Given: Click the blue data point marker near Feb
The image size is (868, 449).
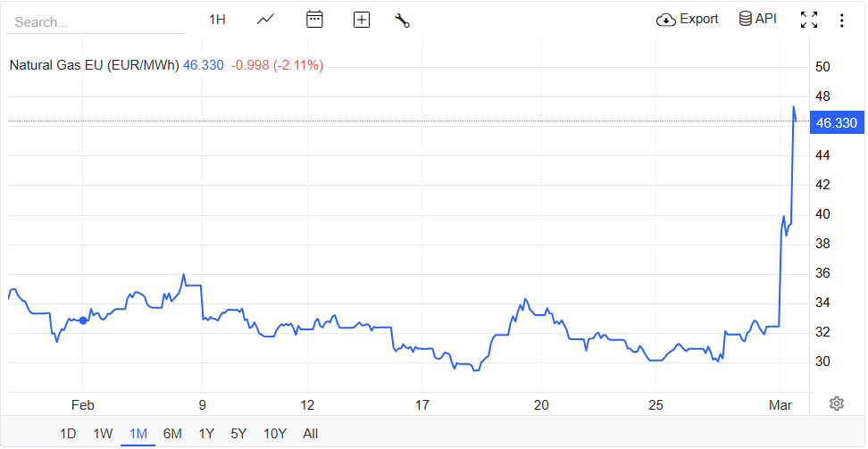Looking at the screenshot, I should pos(83,320).
